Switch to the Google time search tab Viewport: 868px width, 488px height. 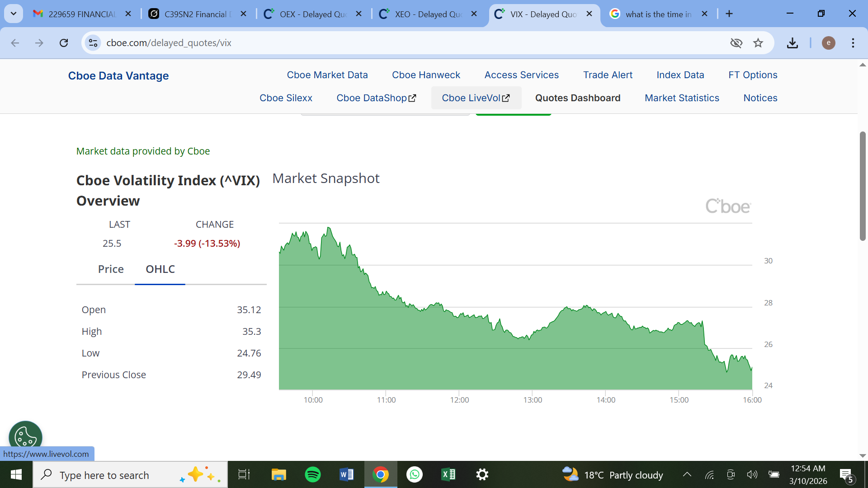click(x=659, y=14)
